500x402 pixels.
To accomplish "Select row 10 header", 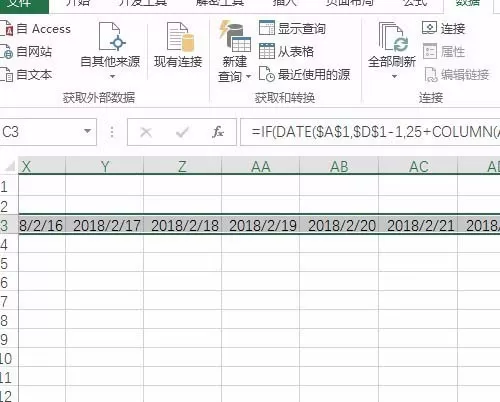I will [x=9, y=358].
